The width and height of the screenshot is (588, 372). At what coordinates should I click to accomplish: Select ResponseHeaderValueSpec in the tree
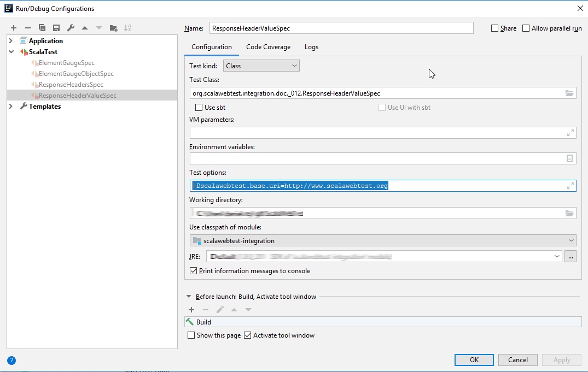click(78, 96)
